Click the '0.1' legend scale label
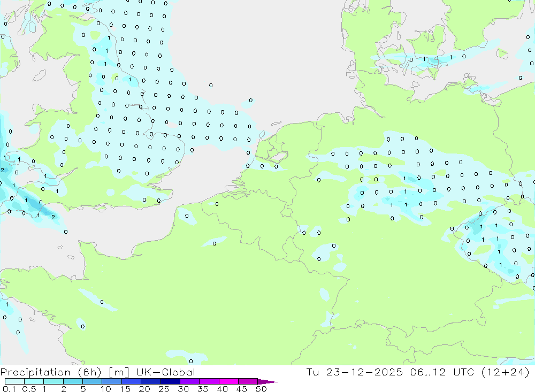 tap(9, 389)
